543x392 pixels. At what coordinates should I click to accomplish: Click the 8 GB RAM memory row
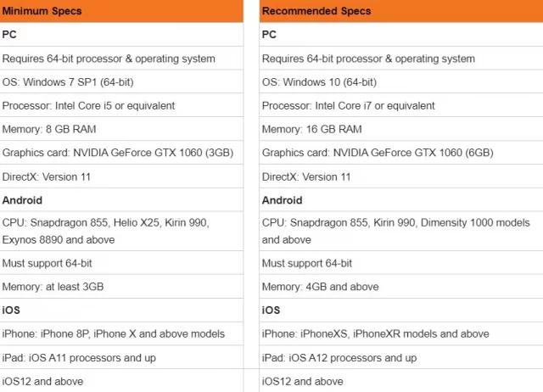[121, 129]
